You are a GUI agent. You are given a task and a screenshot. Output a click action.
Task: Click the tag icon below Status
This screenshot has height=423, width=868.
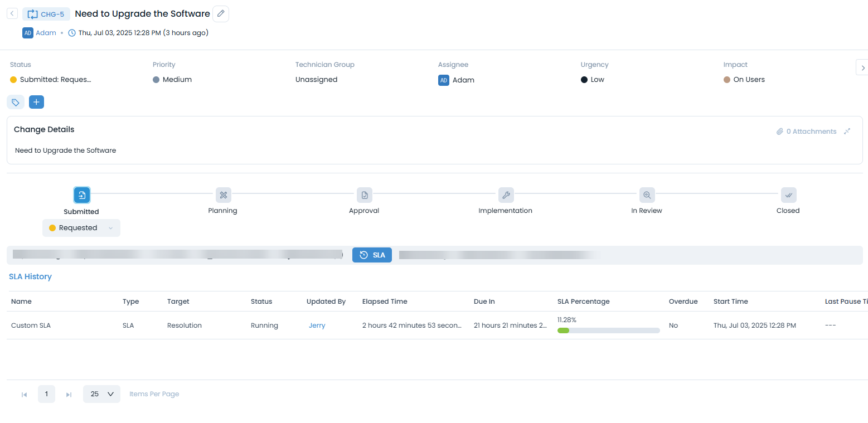(x=16, y=103)
